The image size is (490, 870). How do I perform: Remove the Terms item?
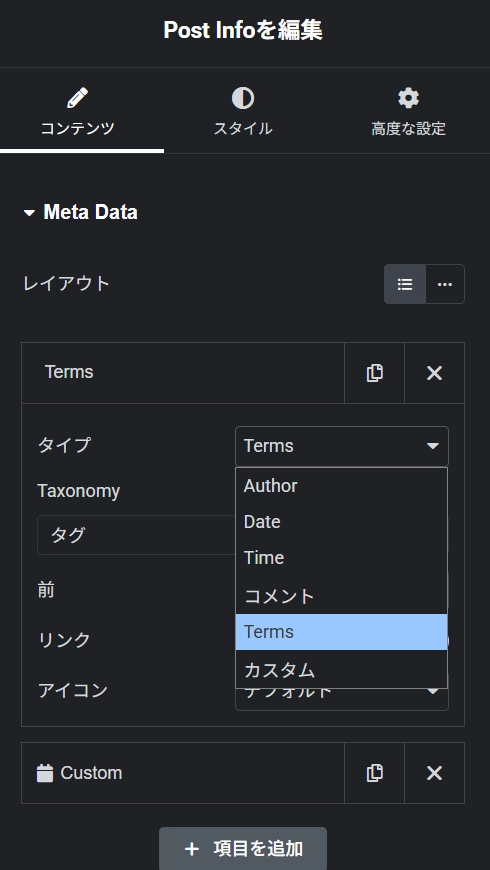click(x=435, y=373)
